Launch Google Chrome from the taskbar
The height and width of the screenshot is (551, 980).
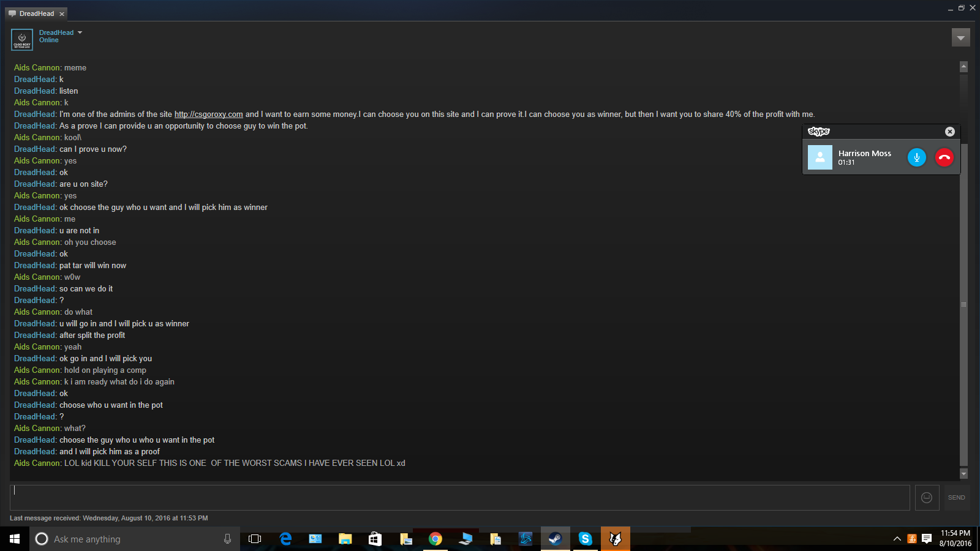[435, 539]
